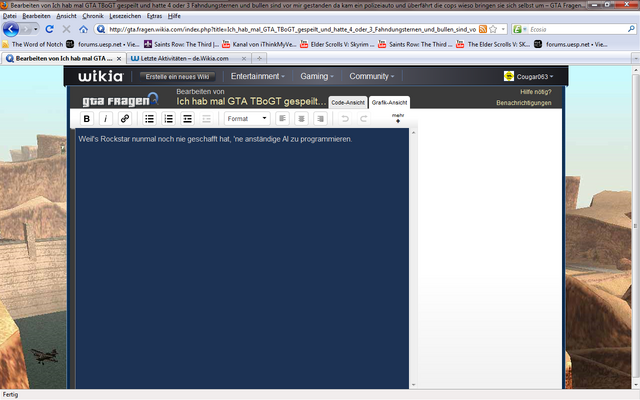This screenshot has width=640, height=400.
Task: Increase indent of the paragraph
Action: (187, 119)
